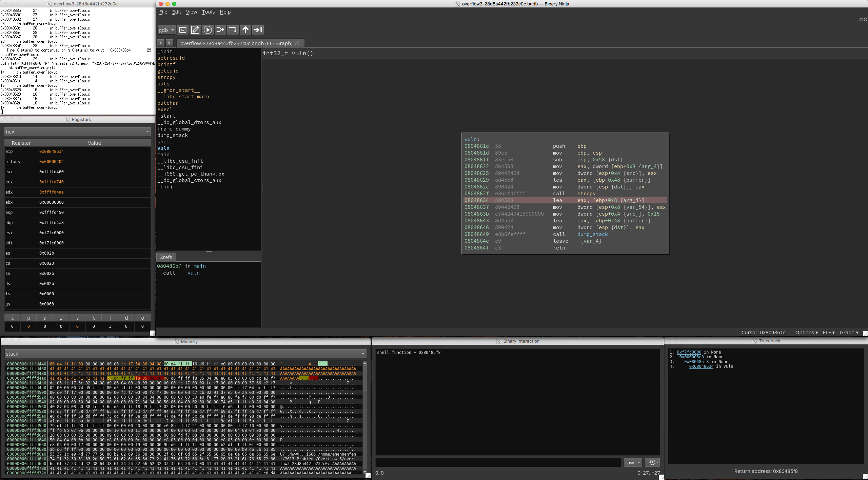Screen dimensions: 868x480
Task: Select the _start function in list
Action: pyautogui.click(x=166, y=116)
